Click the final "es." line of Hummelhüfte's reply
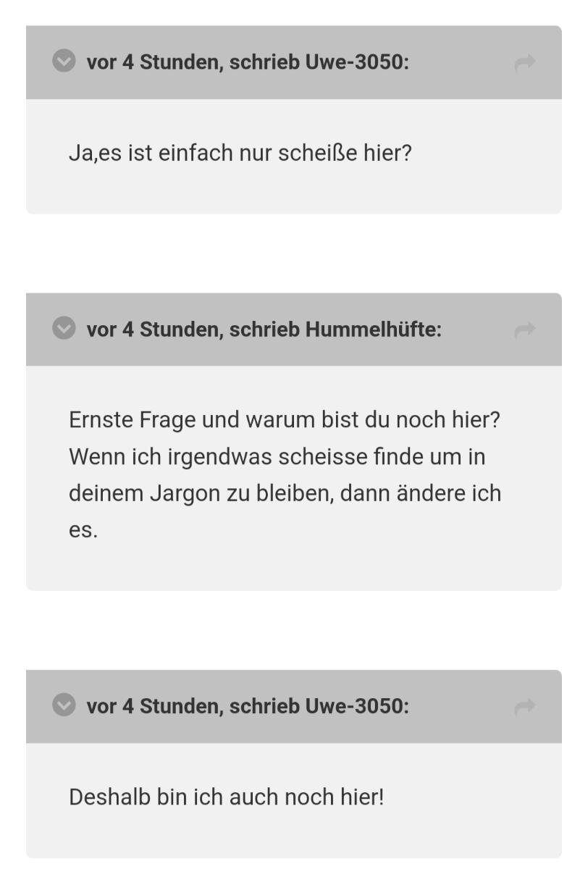Screen dimensions: 588x869 pos(83,531)
